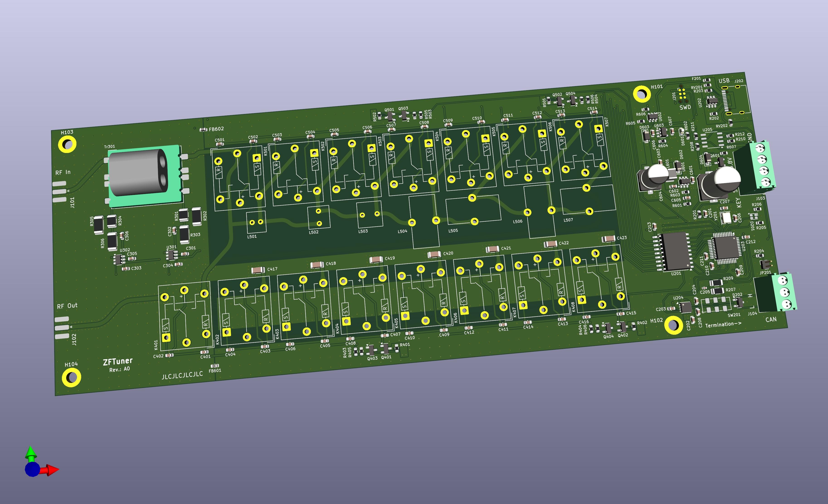Click the "R401" resistor label
828x504 pixels.
tap(405, 344)
